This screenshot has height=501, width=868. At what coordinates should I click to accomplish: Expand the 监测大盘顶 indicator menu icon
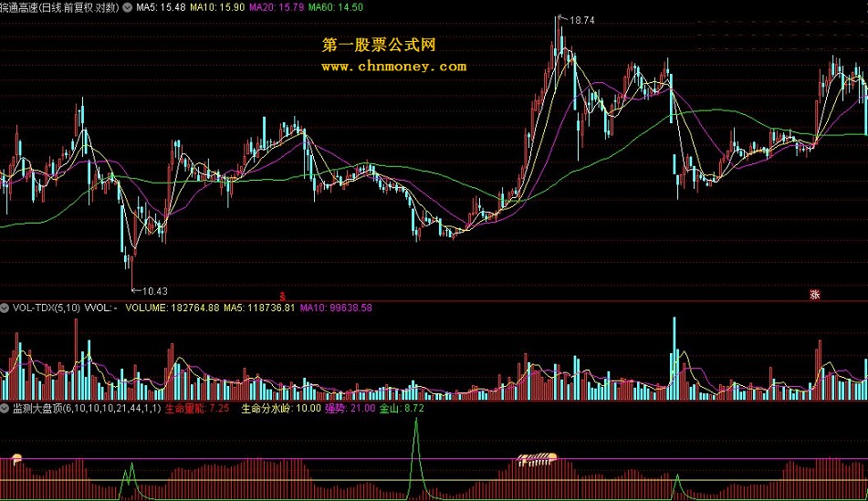point(5,409)
